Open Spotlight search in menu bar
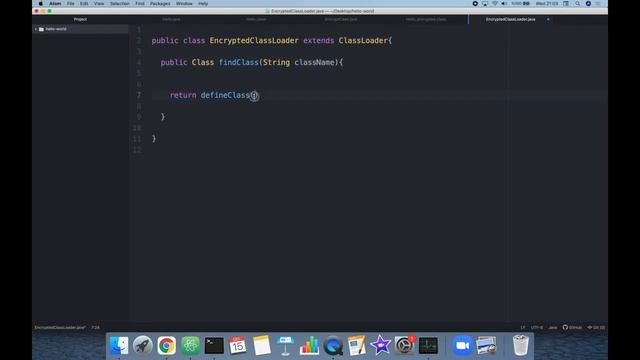The image size is (640, 360). click(578, 4)
